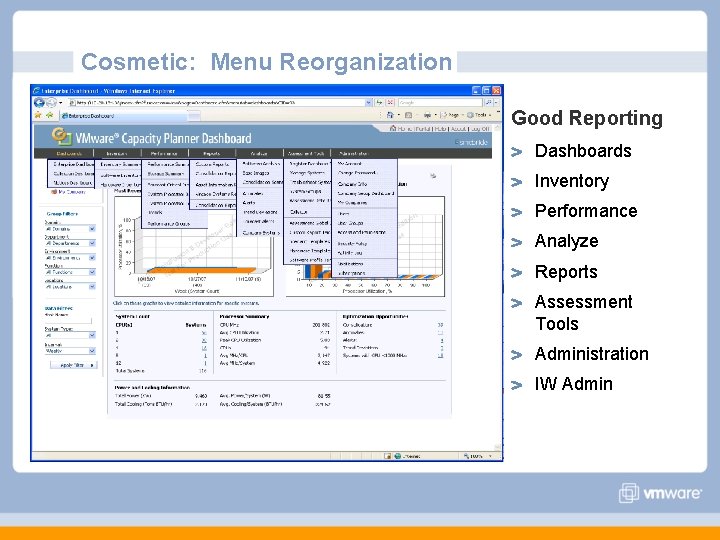The height and width of the screenshot is (540, 720).
Task: Click the Add to Favorites icon
Action: pos(49,115)
